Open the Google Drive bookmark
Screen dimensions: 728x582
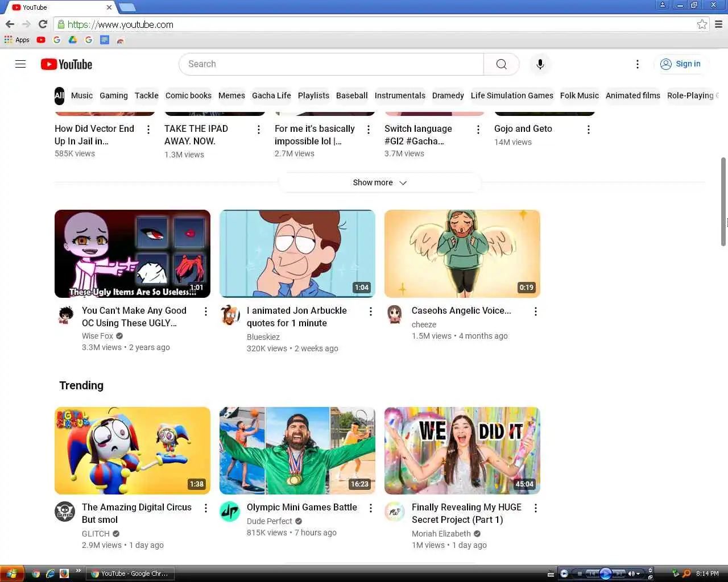[73, 40]
